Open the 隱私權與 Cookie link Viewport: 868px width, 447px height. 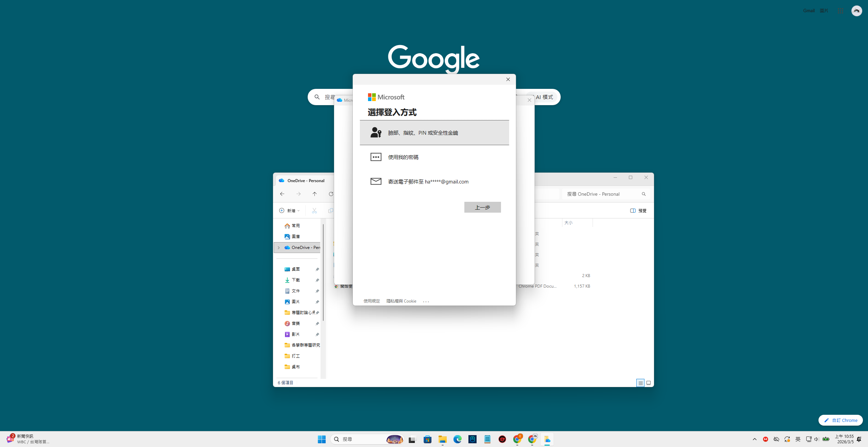(401, 301)
